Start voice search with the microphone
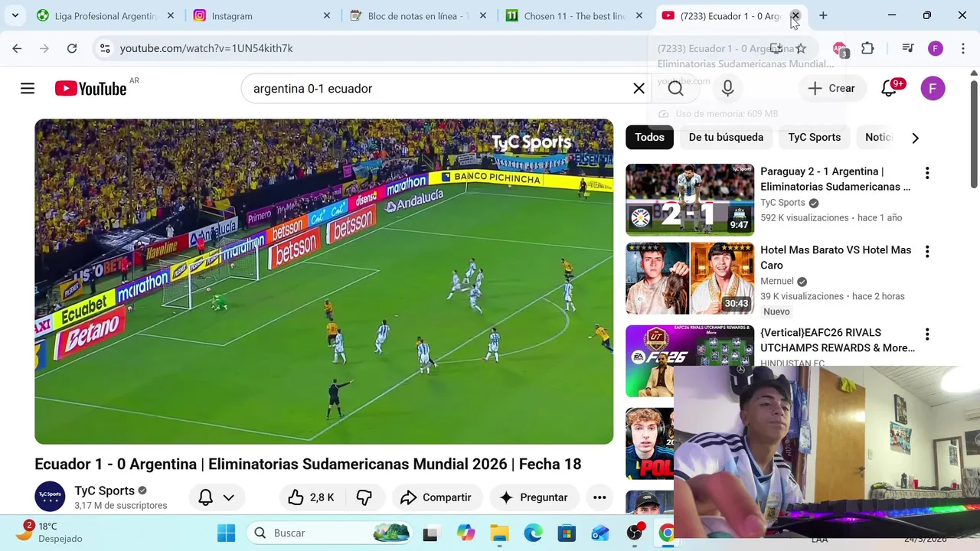The height and width of the screenshot is (551, 980). tap(727, 89)
